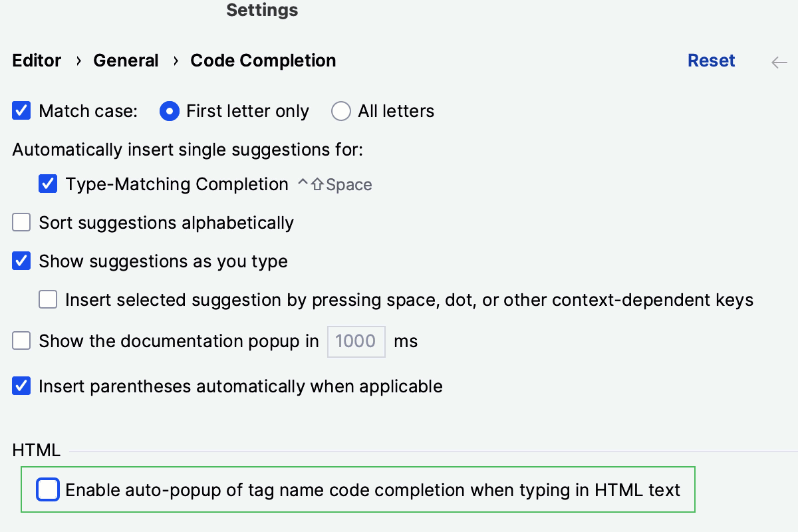Disable the Match case checkbox

tap(21, 110)
